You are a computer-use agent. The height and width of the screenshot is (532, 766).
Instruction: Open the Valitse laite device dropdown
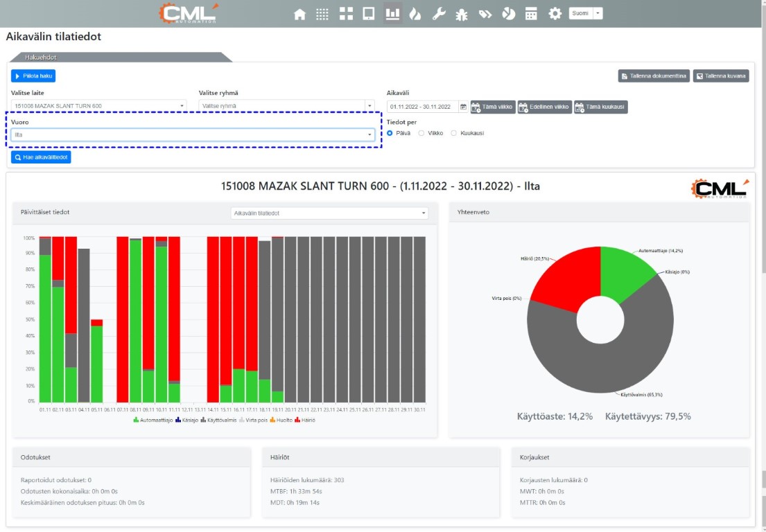point(98,106)
